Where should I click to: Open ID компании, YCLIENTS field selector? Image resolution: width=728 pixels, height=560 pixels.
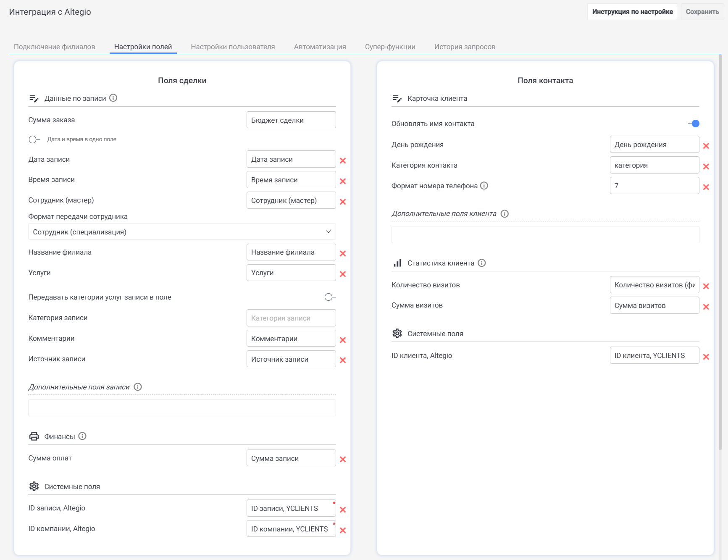point(291,529)
